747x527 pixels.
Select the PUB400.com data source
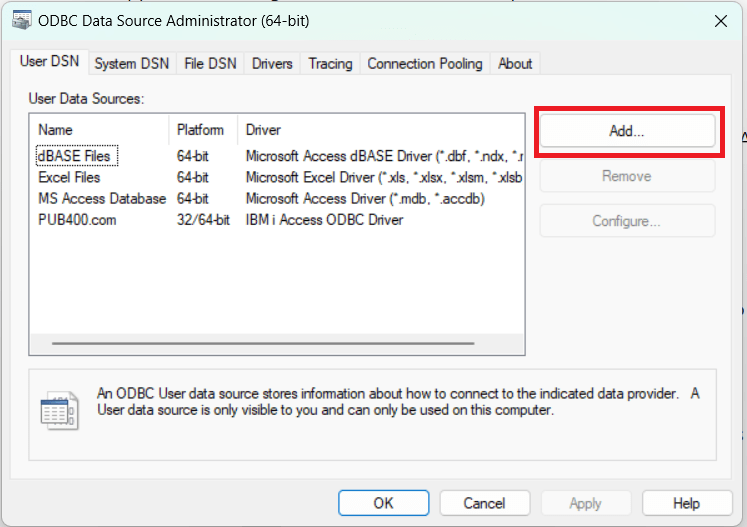coord(77,219)
